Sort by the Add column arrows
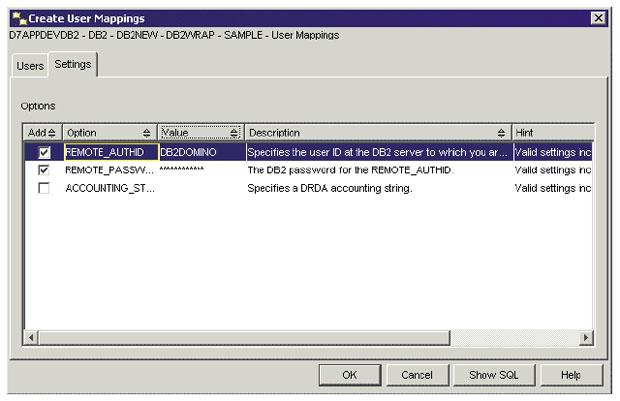This screenshot has height=401, width=620. coord(52,133)
